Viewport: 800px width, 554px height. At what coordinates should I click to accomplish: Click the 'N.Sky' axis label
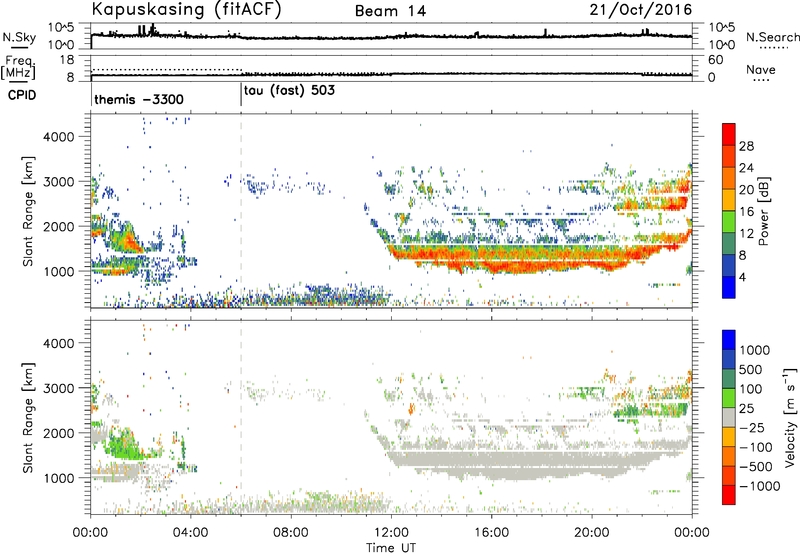19,37
